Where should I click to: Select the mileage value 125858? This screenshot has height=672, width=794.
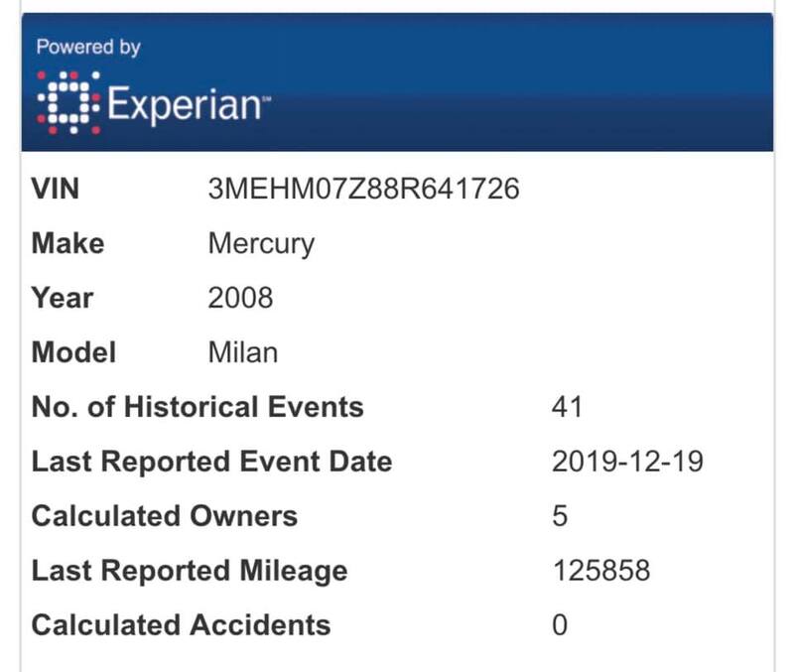[601, 571]
